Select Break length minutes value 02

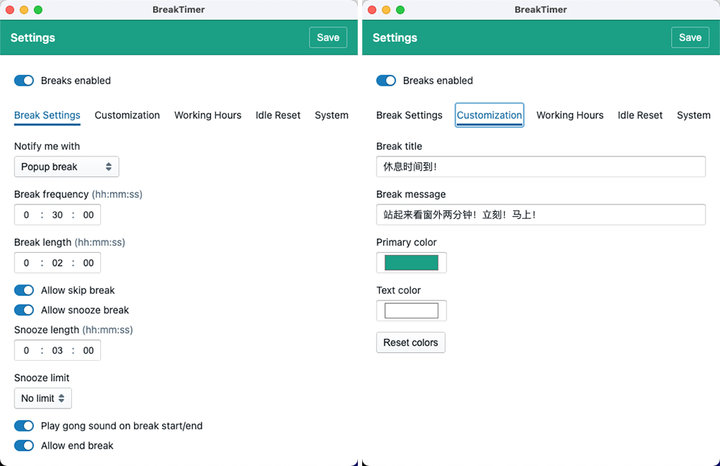point(57,263)
